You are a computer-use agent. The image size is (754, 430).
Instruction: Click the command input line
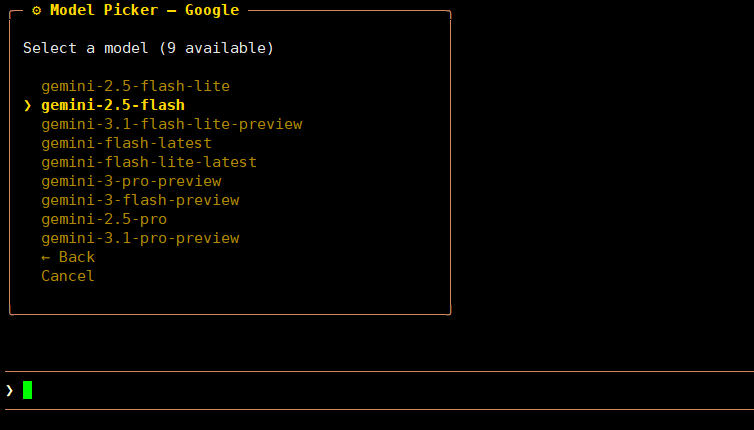380,390
